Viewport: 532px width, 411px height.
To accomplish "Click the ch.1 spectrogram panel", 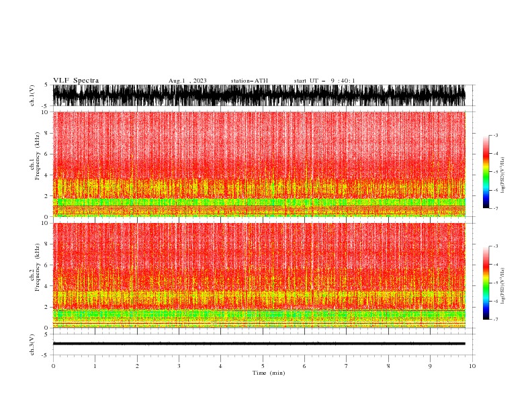I will [x=259, y=164].
